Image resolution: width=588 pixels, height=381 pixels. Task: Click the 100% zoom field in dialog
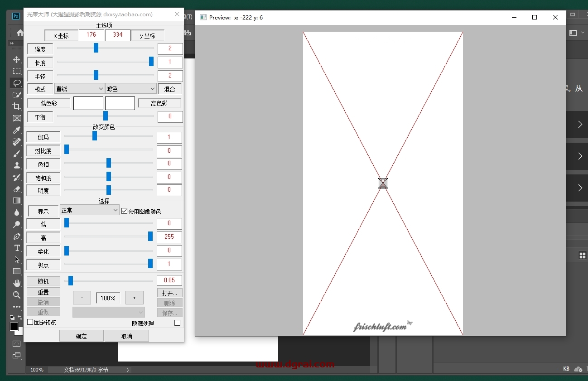coord(108,298)
